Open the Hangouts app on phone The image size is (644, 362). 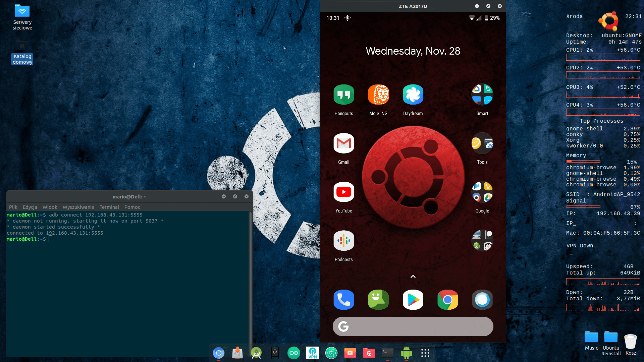pyautogui.click(x=343, y=95)
